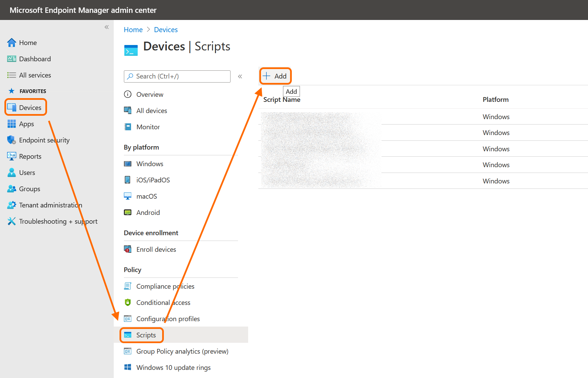Click the Add script button

275,76
